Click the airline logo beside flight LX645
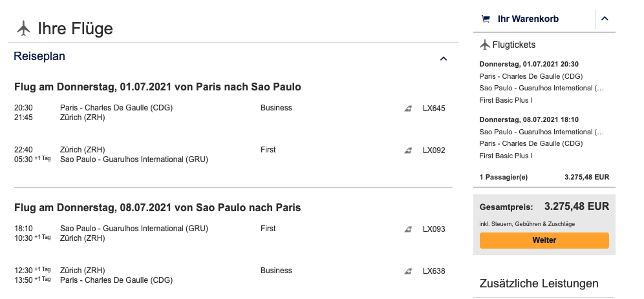 [x=408, y=108]
